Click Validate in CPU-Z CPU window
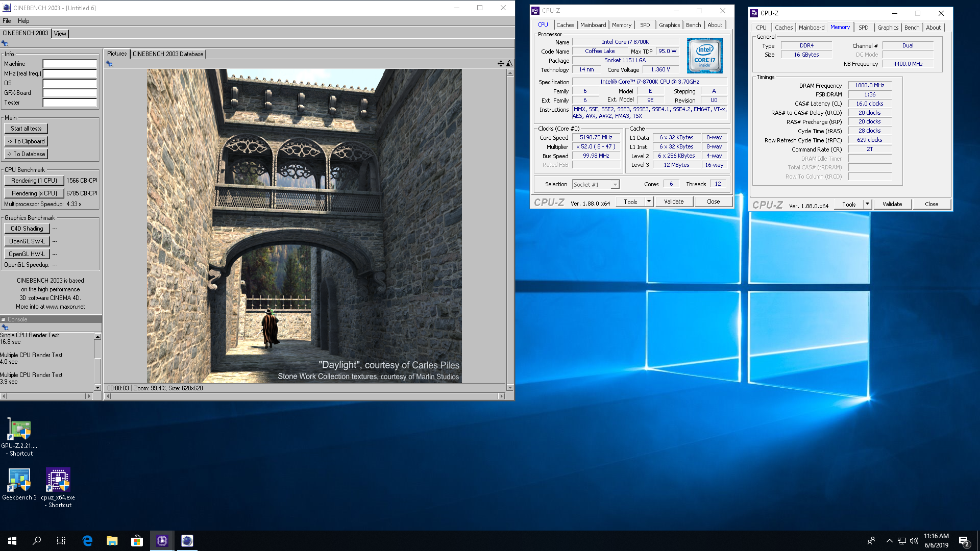The height and width of the screenshot is (551, 980). (674, 202)
